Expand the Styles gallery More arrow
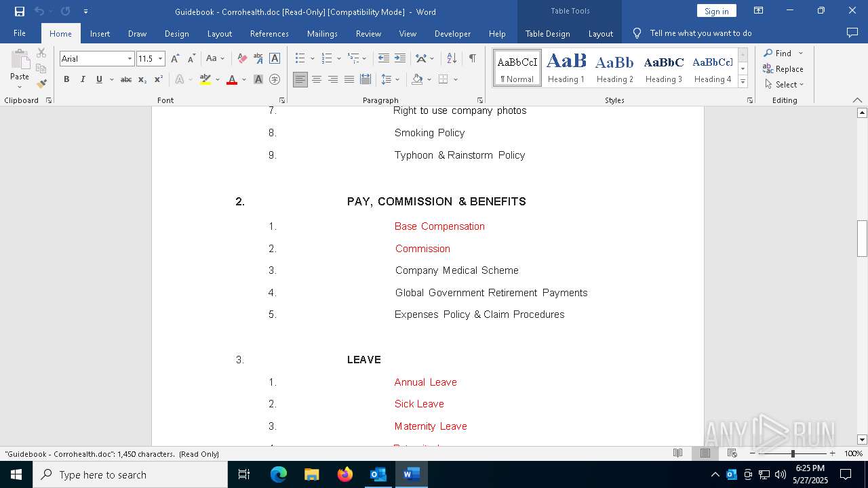The width and height of the screenshot is (868, 488). tap(743, 82)
